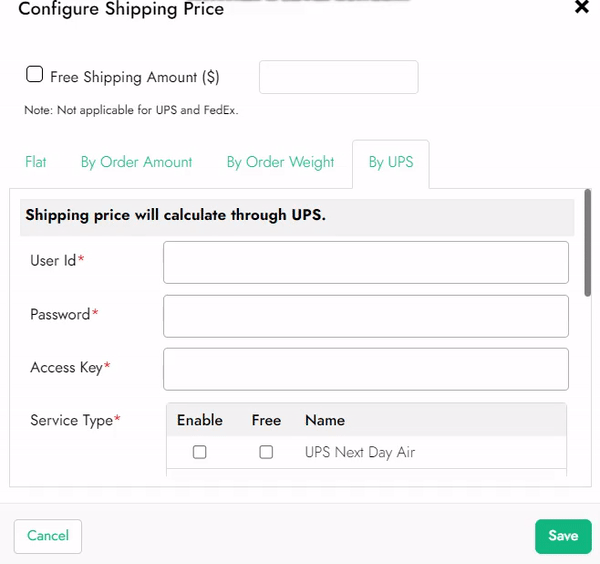
Task: Close the Configure Shipping Price dialog
Action: (x=581, y=8)
